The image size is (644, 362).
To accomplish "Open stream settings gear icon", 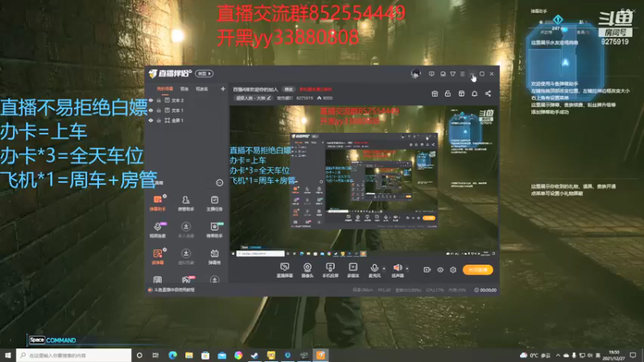I will pyautogui.click(x=453, y=269).
